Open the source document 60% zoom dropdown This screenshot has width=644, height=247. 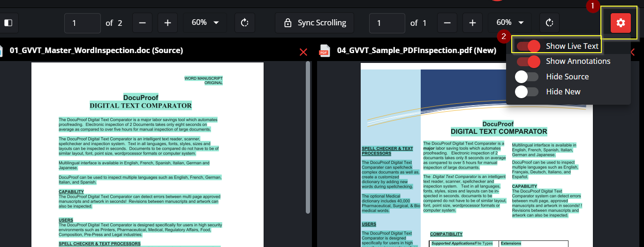coord(205,23)
